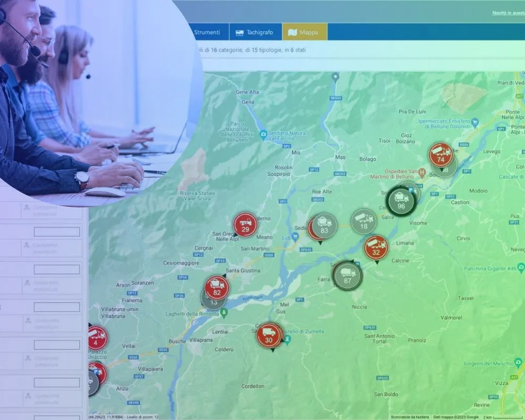Viewport: 525px width, 420px height.
Task: Follow the Novità in questa link
Action: coord(508,13)
